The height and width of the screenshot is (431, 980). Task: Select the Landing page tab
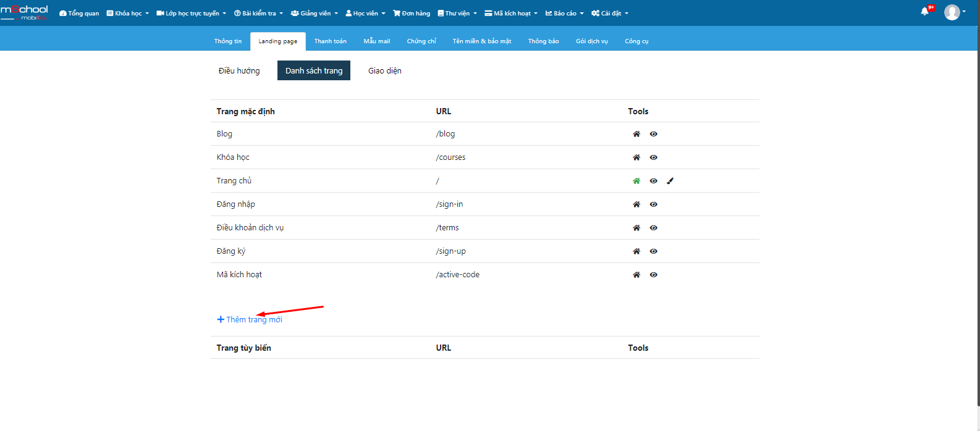278,41
